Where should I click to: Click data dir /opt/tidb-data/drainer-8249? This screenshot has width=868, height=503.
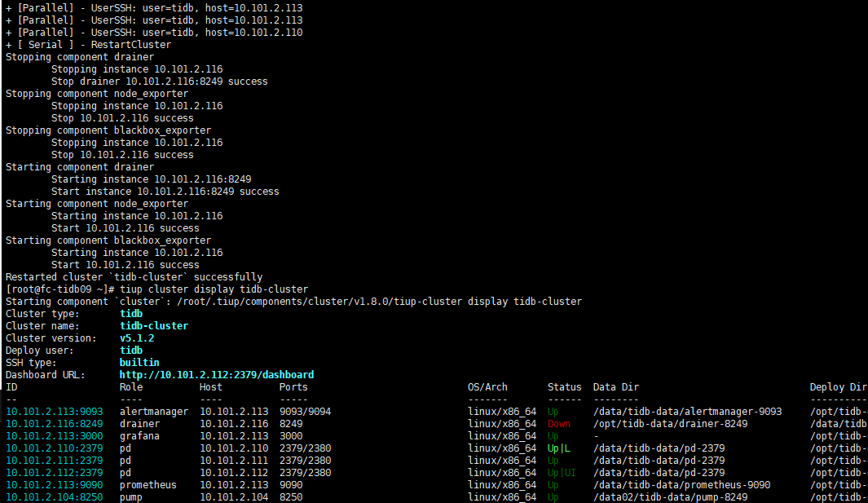pos(671,424)
